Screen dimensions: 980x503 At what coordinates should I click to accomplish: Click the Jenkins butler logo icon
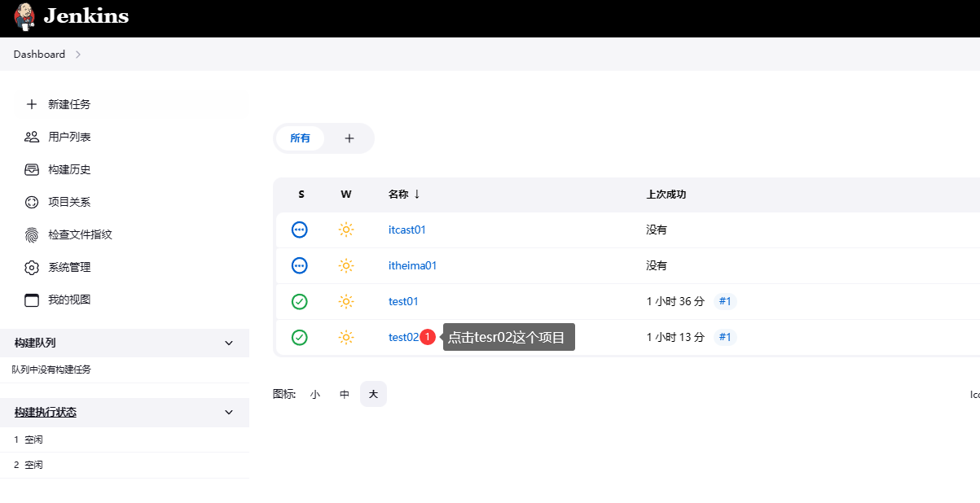[24, 15]
